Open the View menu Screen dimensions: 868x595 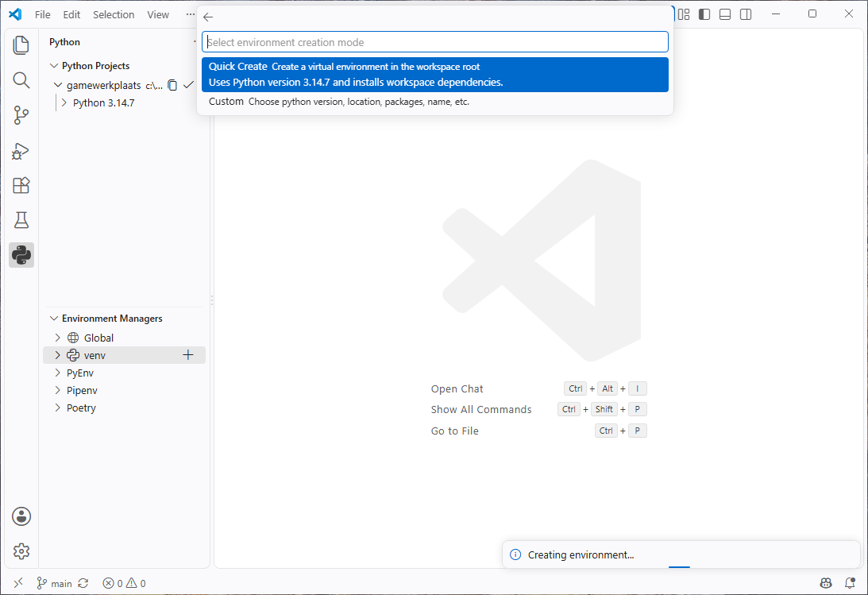(x=158, y=15)
